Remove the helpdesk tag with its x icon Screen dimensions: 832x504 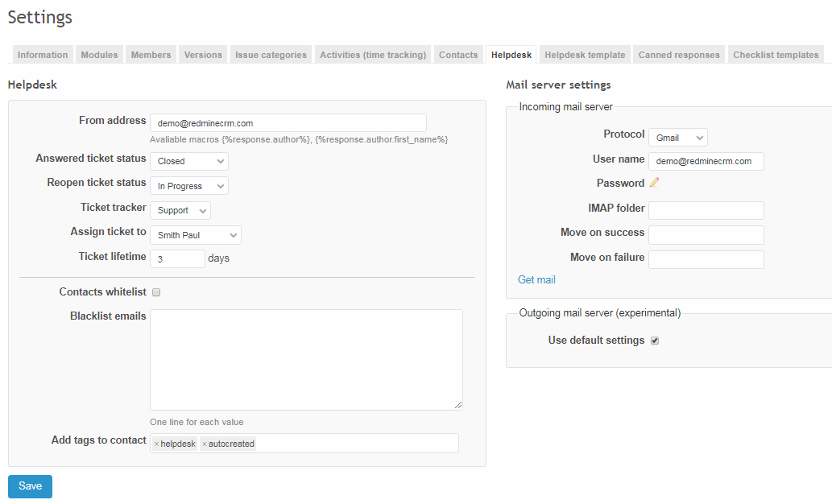point(156,443)
